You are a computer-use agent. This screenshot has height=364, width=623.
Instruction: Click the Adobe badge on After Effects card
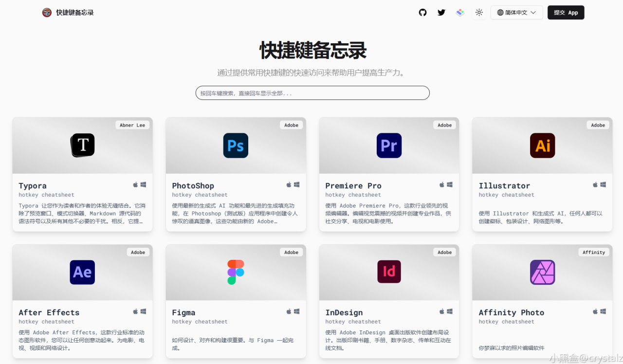pos(138,252)
